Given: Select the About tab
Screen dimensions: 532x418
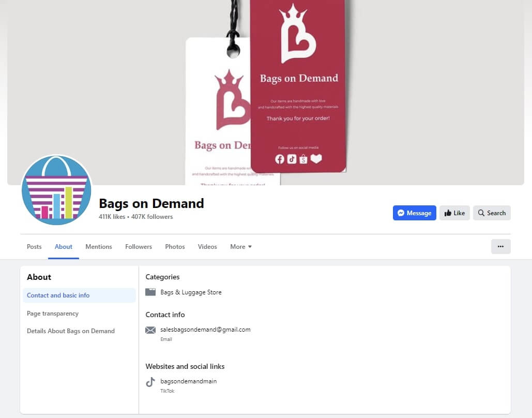Looking at the screenshot, I should [64, 247].
